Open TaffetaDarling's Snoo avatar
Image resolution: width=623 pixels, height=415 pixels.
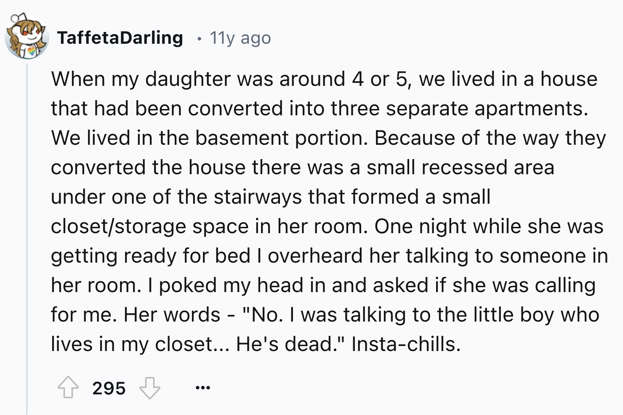(27, 37)
